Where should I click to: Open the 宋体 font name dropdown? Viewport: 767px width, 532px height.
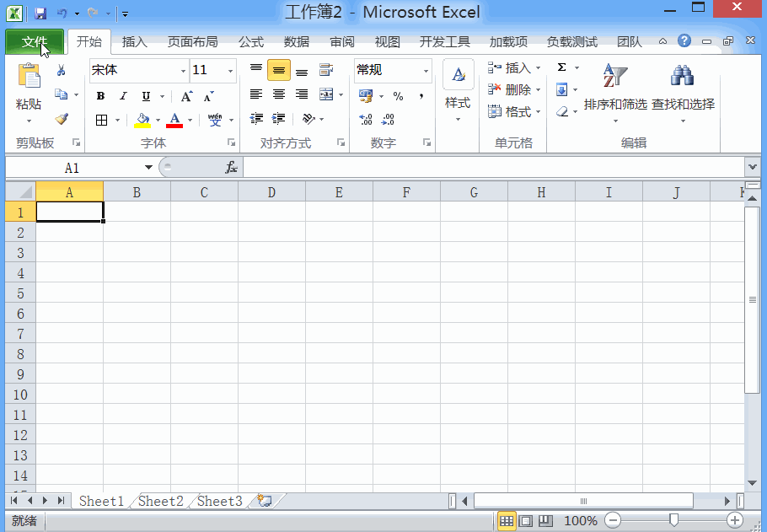pos(182,70)
